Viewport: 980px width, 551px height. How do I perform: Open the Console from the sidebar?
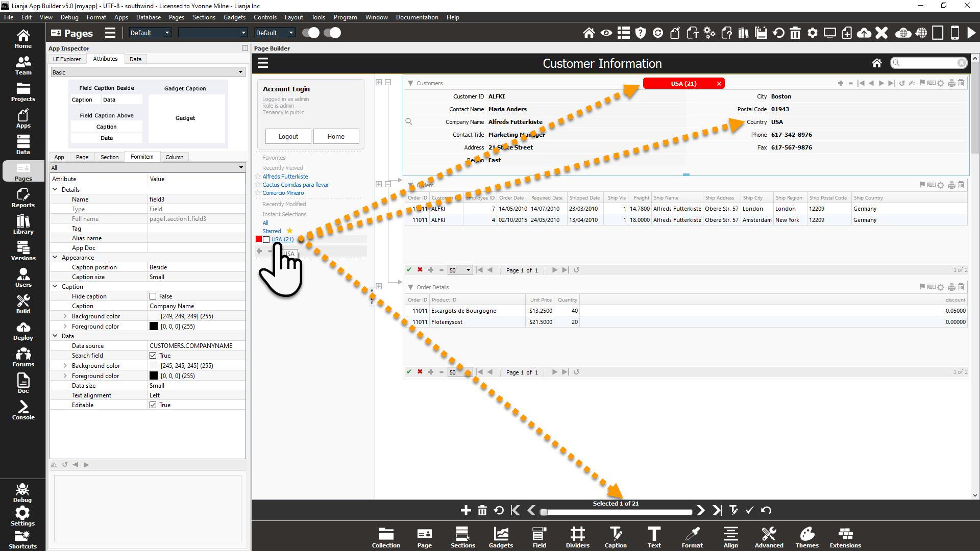pyautogui.click(x=23, y=410)
